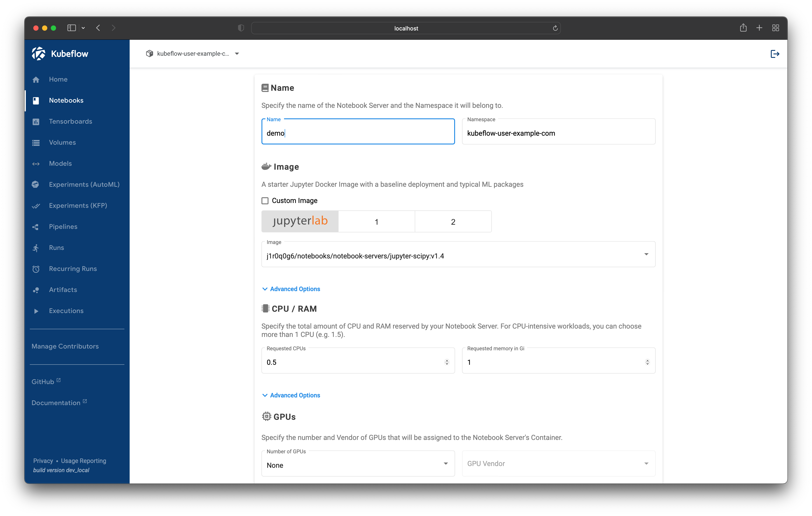Screen dimensions: 812x516
Task: Select the Artifacts icon
Action: point(36,290)
